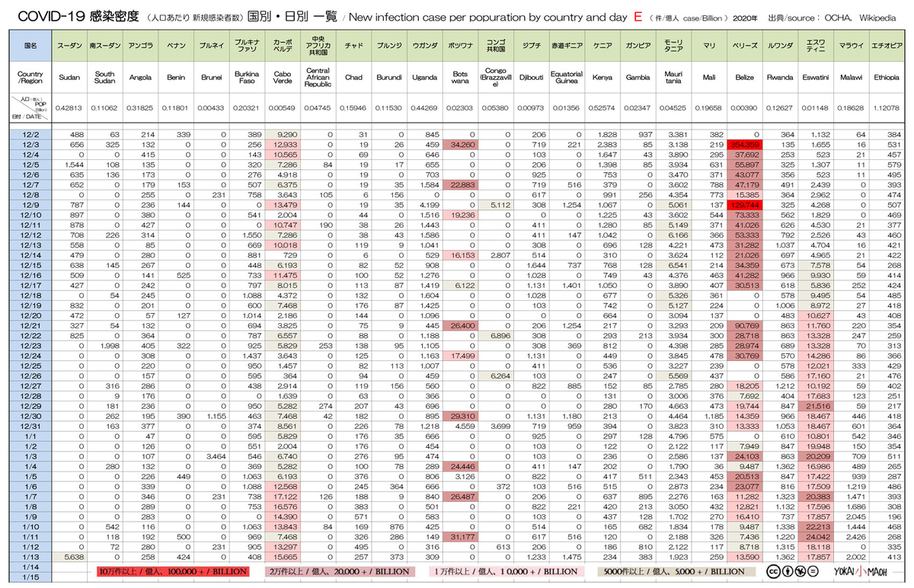The height and width of the screenshot is (588, 914).
Task: Click the Brunei 3,464 cell
Action: pyautogui.click(x=211, y=457)
